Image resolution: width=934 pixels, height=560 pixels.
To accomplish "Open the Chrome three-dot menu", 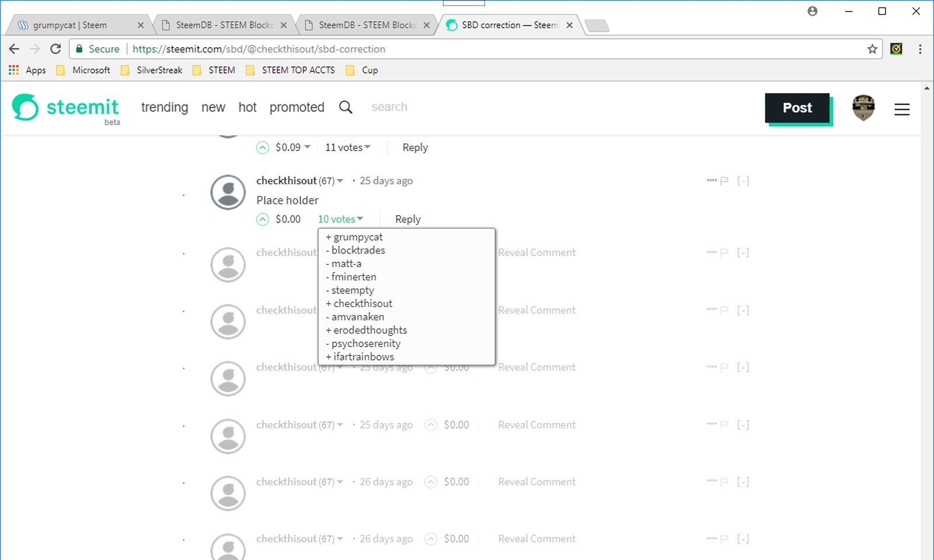I will coord(920,49).
